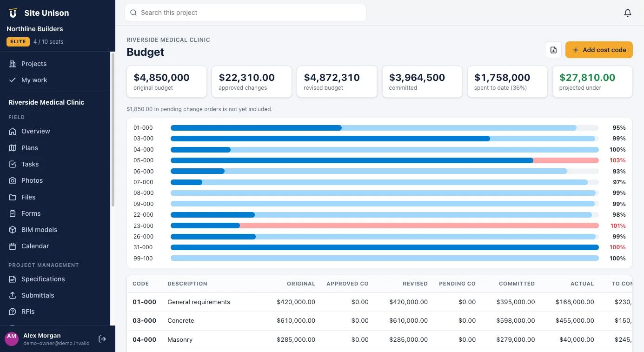
Task: Click the $3,964,500 committed card
Action: click(422, 82)
